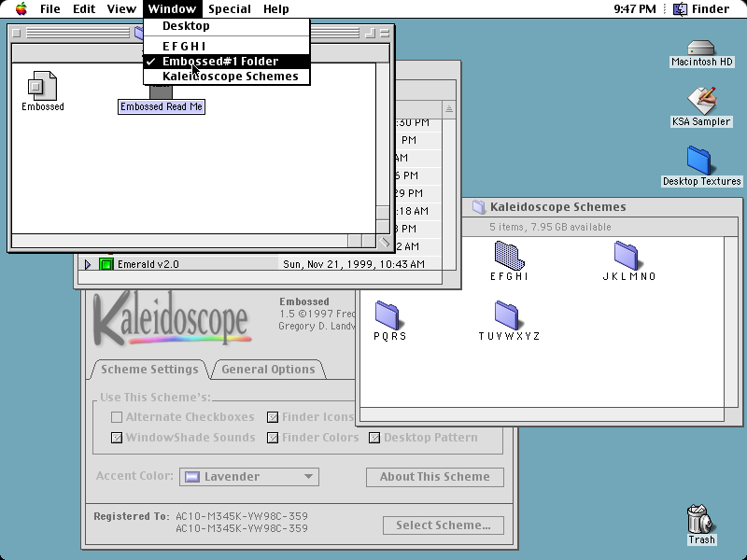Viewport: 747px width, 560px height.
Task: Select the Embossed Read Me file
Action: (162, 106)
